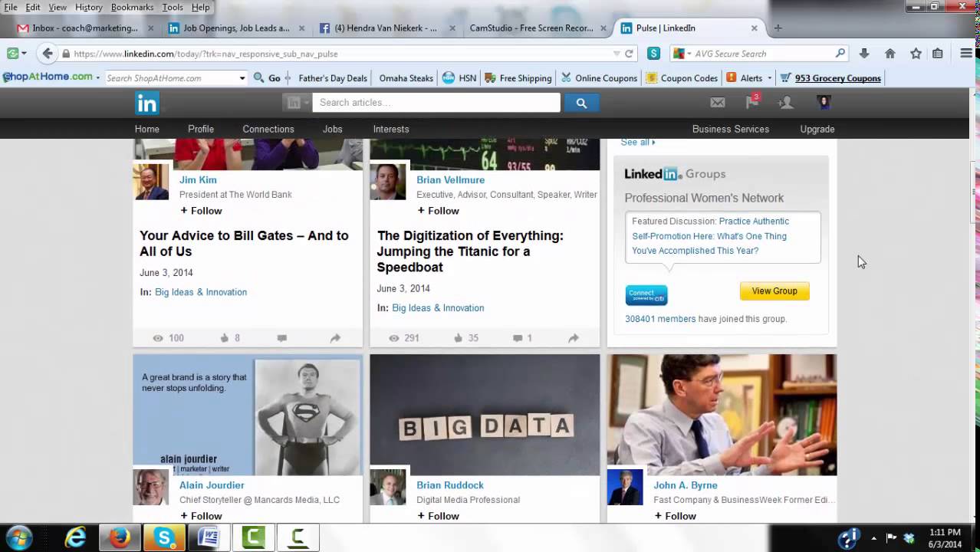Image resolution: width=980 pixels, height=552 pixels.
Task: Click share arrow on Jim Kim article
Action: click(335, 338)
